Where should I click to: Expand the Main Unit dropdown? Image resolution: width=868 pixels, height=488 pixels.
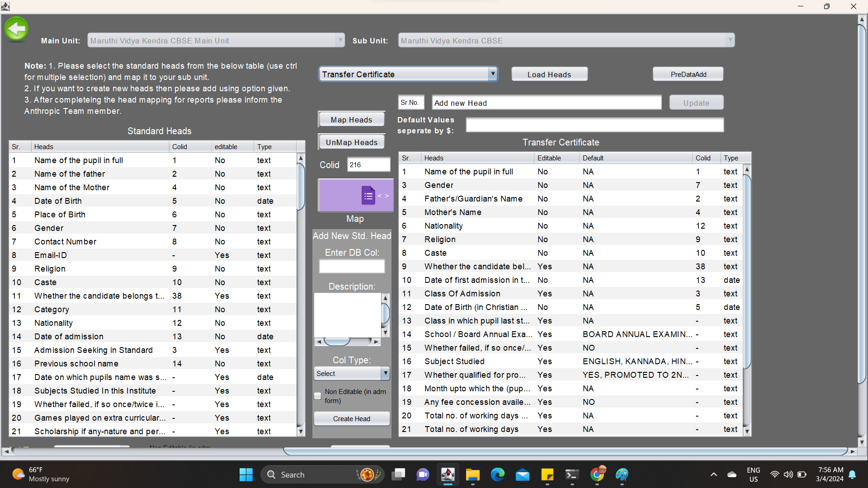pos(340,40)
